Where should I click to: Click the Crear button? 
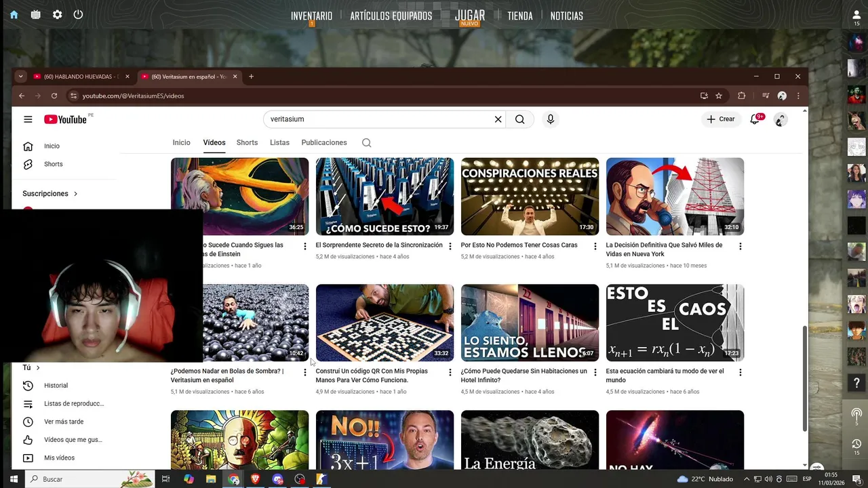click(720, 119)
